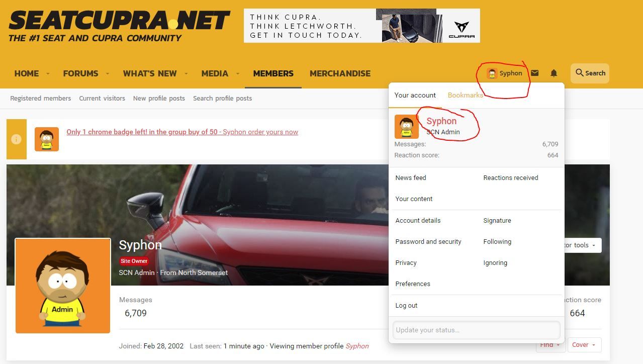
Task: Open Privacy settings
Action: pos(406,263)
